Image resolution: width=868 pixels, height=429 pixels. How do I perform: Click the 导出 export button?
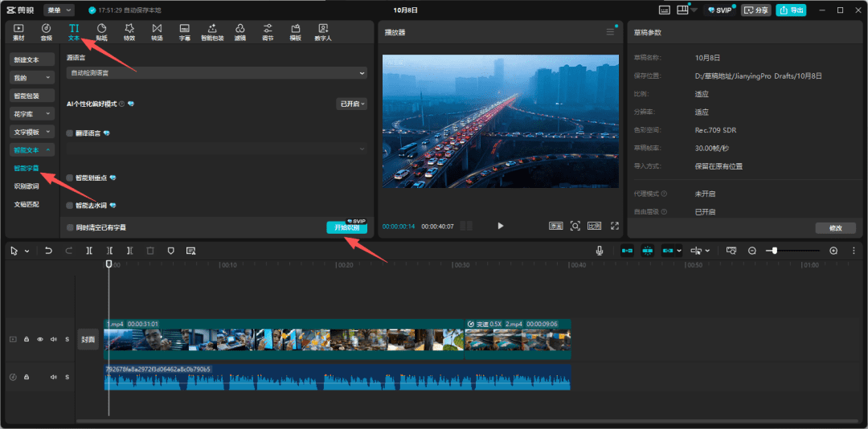[x=791, y=10]
